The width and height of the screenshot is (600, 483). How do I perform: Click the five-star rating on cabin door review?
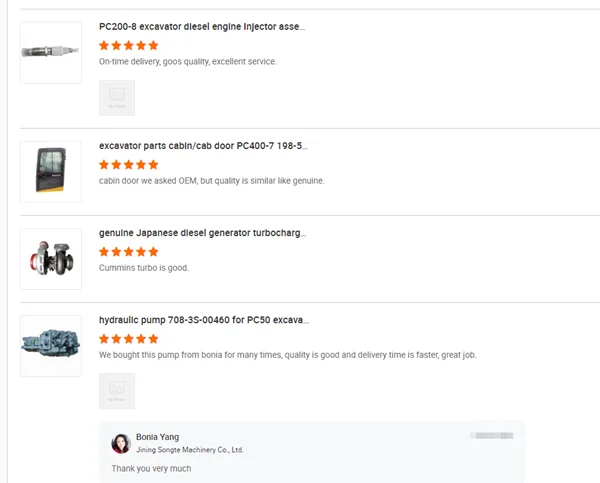click(x=129, y=165)
